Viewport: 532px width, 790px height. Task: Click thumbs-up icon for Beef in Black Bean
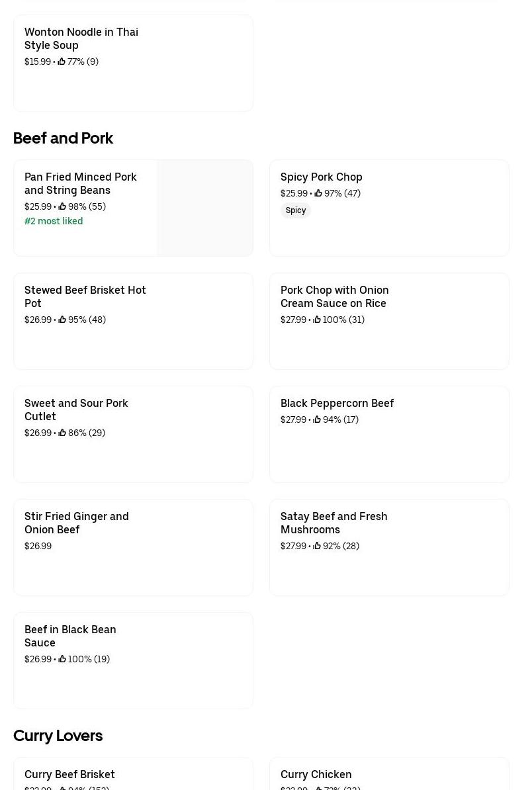tap(62, 659)
